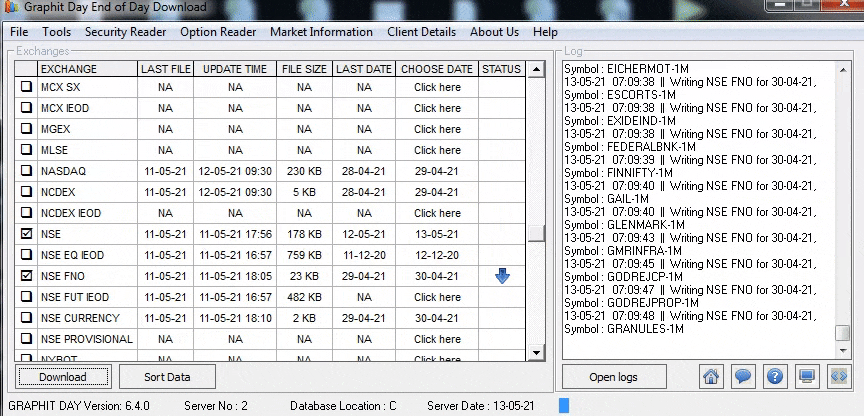Click the blue download arrow for NSE FNO

click(502, 276)
